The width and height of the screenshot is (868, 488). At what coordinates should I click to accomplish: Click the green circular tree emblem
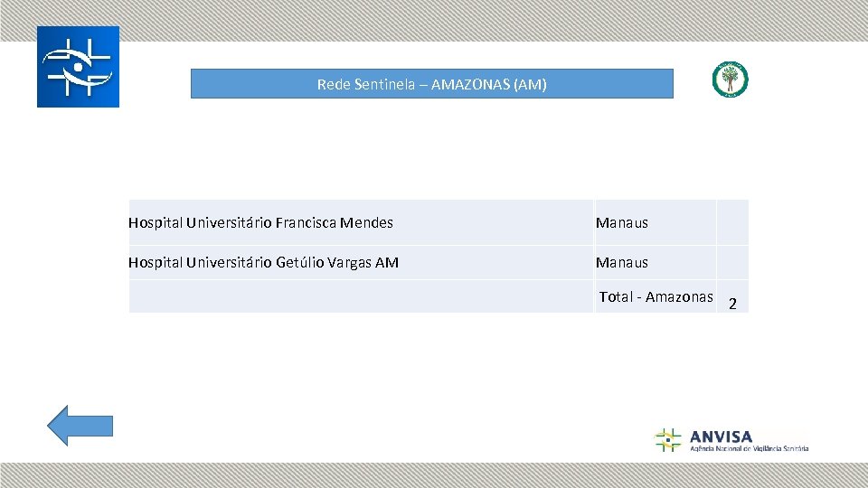730,80
